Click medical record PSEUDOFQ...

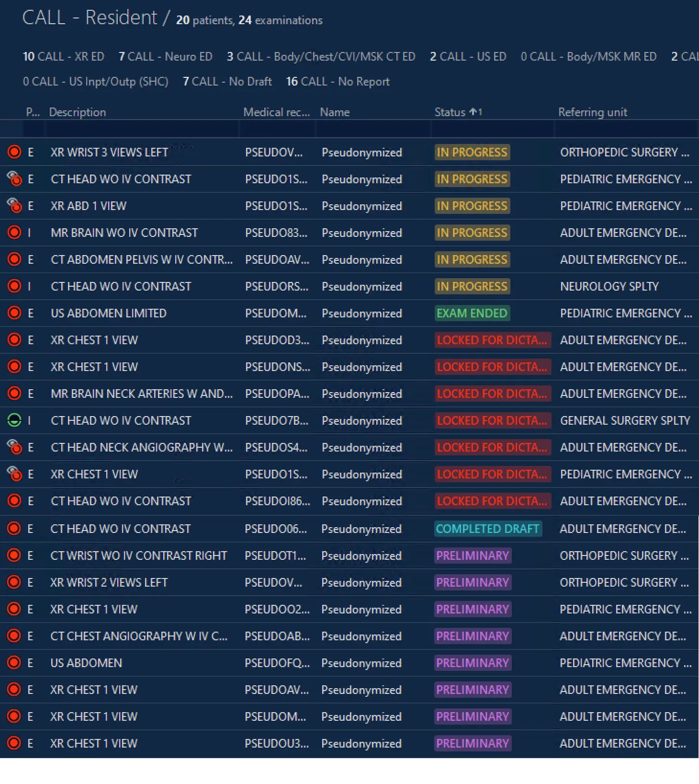click(277, 663)
